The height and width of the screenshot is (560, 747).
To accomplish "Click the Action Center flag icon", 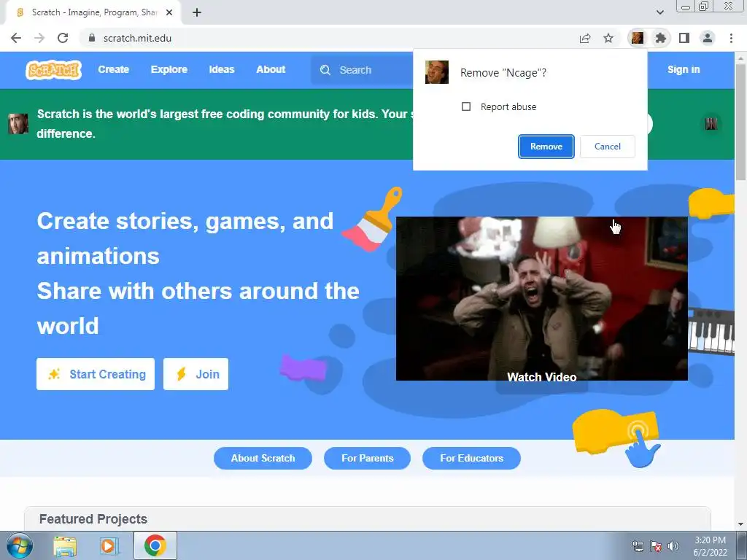I will (x=656, y=546).
